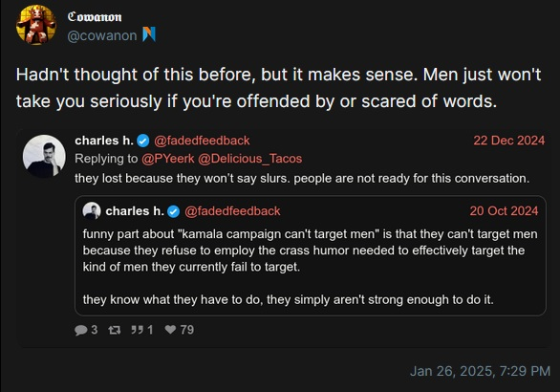Open the 22 Dec 2024 date link
The width and height of the screenshot is (560, 392).
pos(509,141)
